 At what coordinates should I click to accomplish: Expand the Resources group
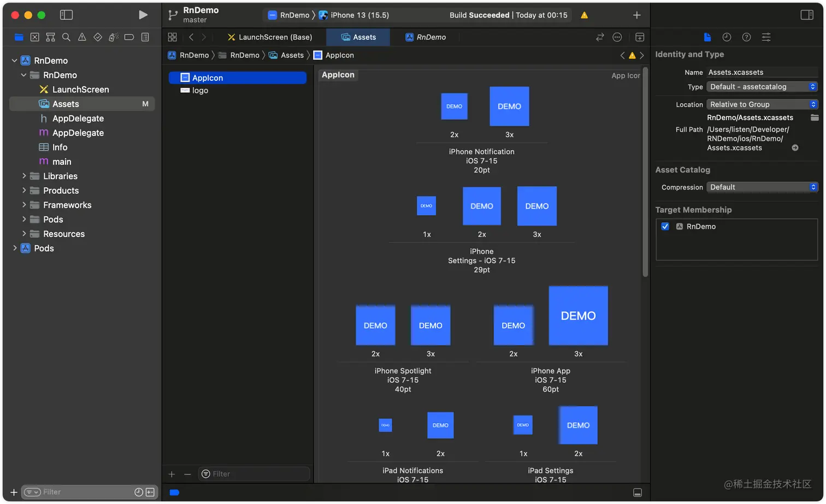pyautogui.click(x=24, y=234)
